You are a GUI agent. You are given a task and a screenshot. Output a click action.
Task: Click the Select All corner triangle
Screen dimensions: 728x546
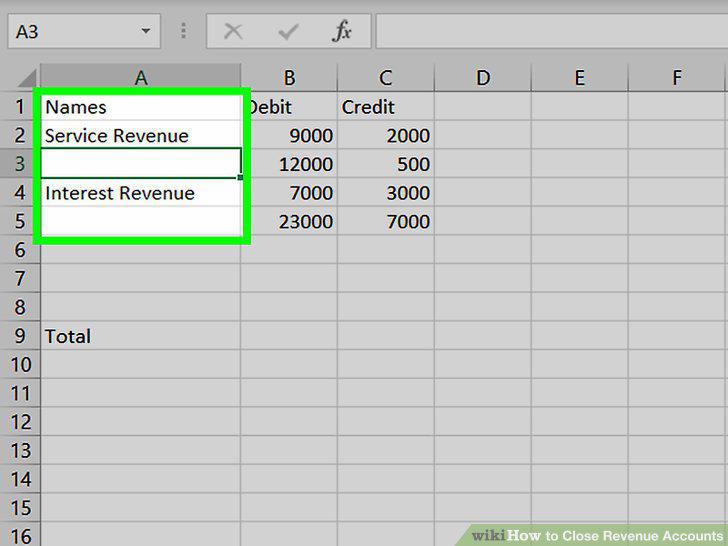[x=26, y=78]
